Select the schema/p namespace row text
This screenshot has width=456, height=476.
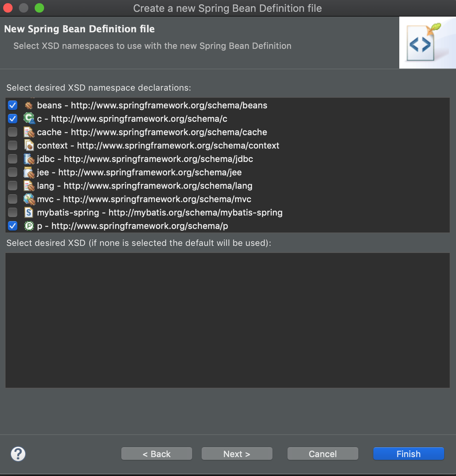(x=132, y=226)
